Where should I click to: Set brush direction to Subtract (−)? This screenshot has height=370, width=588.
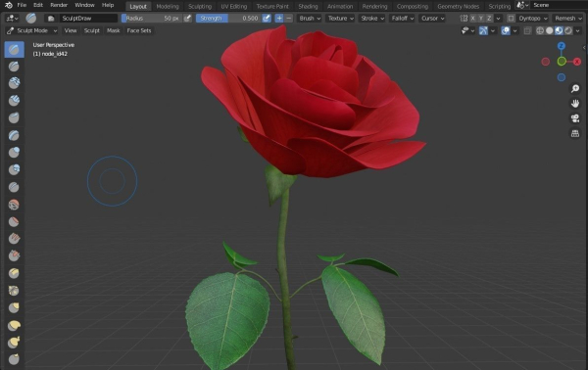[x=289, y=19]
